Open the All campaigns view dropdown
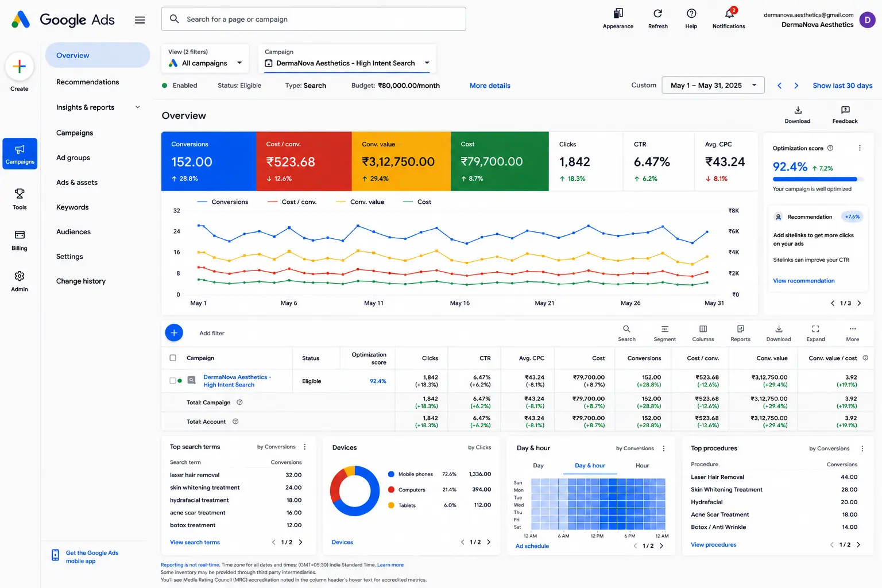The height and width of the screenshot is (588, 882). pyautogui.click(x=206, y=59)
